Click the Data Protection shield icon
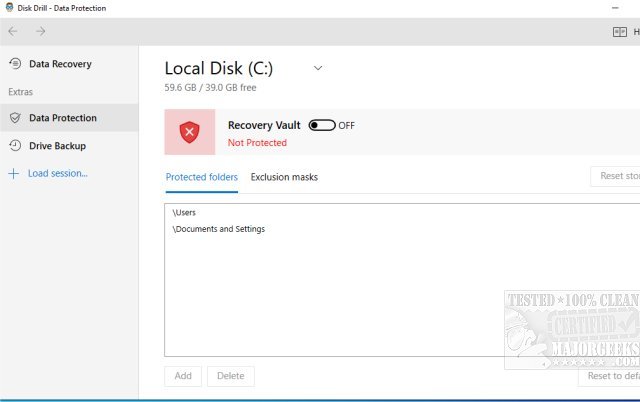 (x=15, y=118)
